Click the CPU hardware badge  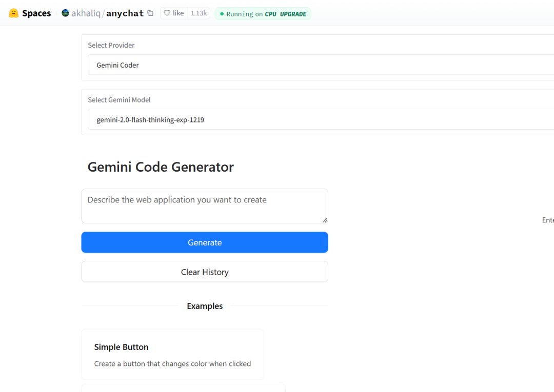[x=270, y=14]
